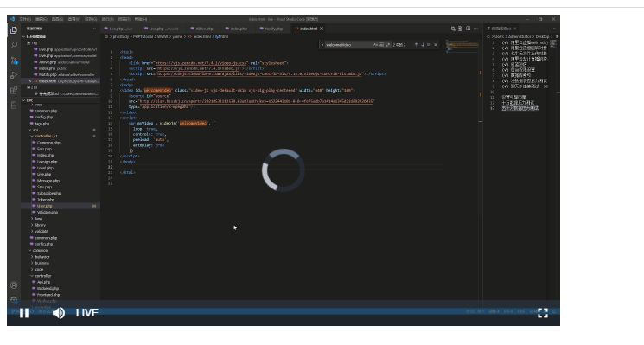
Task: Toggle Match Whole Word in find widget
Action: (x=381, y=44)
